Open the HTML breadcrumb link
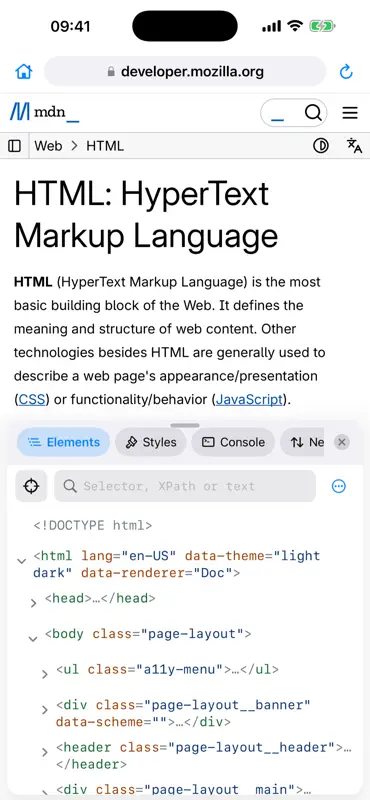This screenshot has width=370, height=800. click(x=105, y=146)
